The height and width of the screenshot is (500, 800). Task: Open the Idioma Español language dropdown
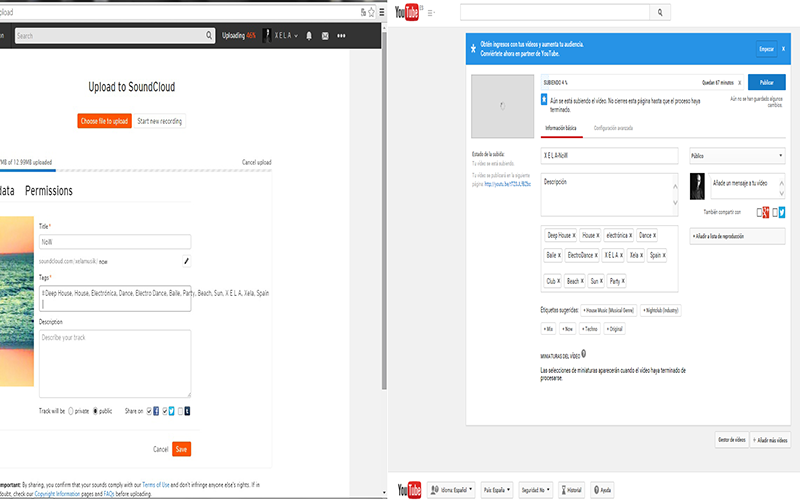[451, 490]
